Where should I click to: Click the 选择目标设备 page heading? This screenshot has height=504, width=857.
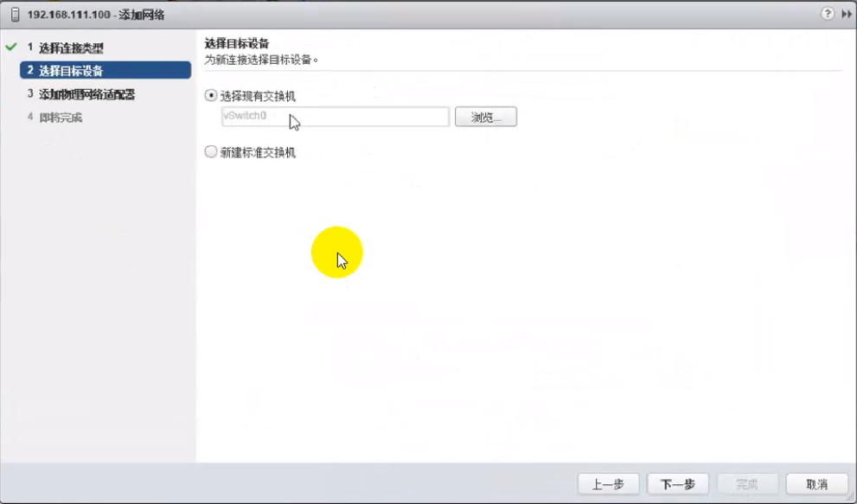point(237,43)
